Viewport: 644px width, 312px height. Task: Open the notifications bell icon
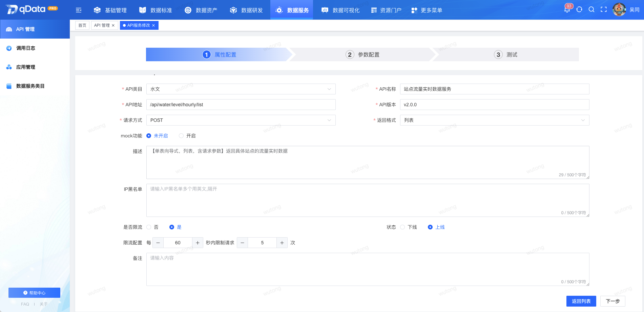(x=567, y=9)
